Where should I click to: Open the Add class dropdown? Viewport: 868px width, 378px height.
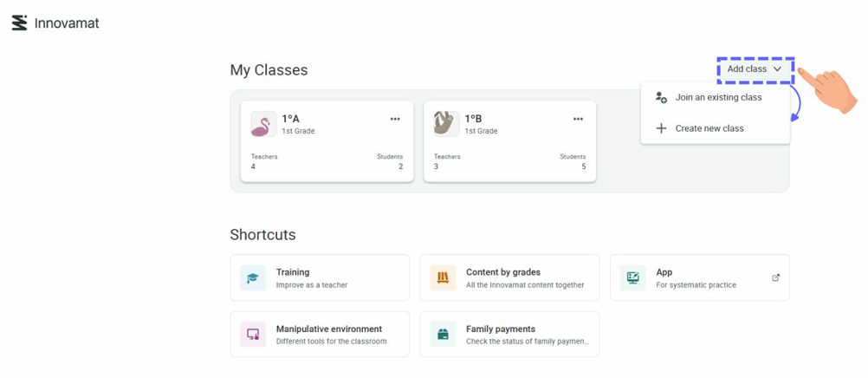pos(755,69)
